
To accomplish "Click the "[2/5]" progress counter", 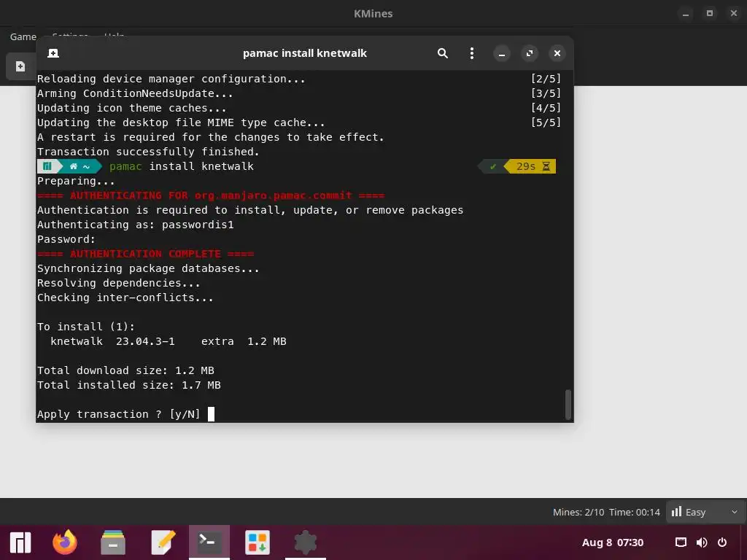I will coord(546,79).
